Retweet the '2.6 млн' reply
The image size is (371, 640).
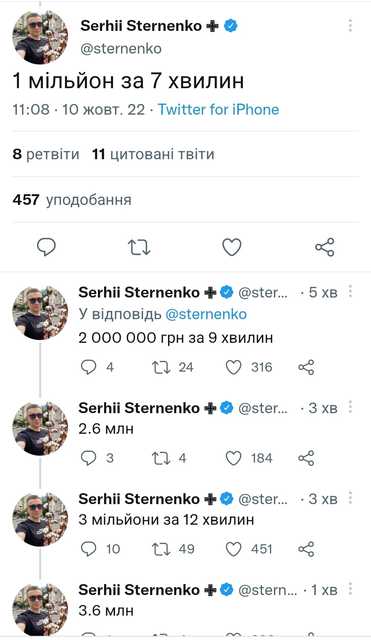tap(160, 458)
